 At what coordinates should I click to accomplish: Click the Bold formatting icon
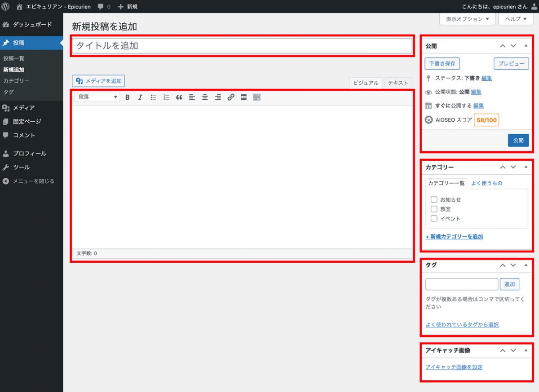point(128,97)
